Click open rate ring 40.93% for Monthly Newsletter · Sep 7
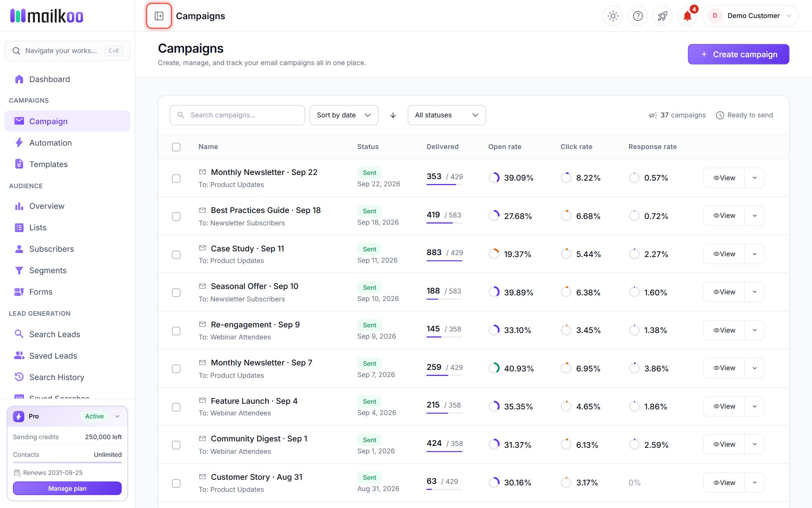This screenshot has height=508, width=812. (494, 368)
